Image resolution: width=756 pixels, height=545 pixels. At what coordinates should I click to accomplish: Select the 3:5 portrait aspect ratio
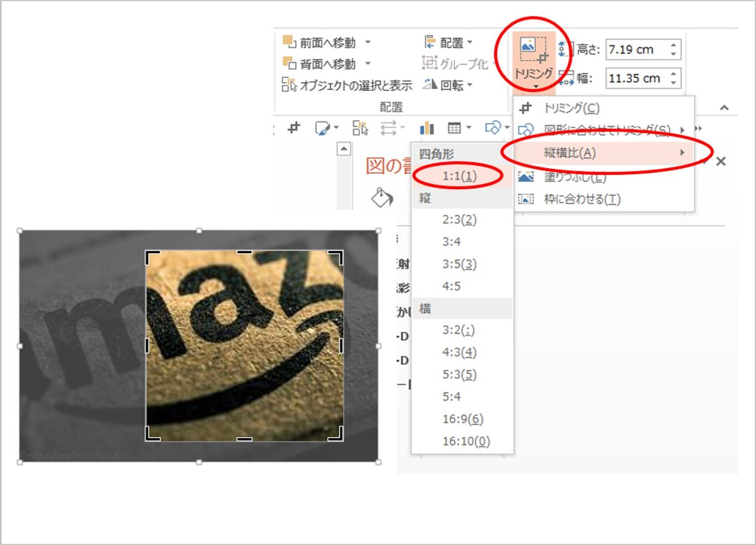[x=462, y=264]
